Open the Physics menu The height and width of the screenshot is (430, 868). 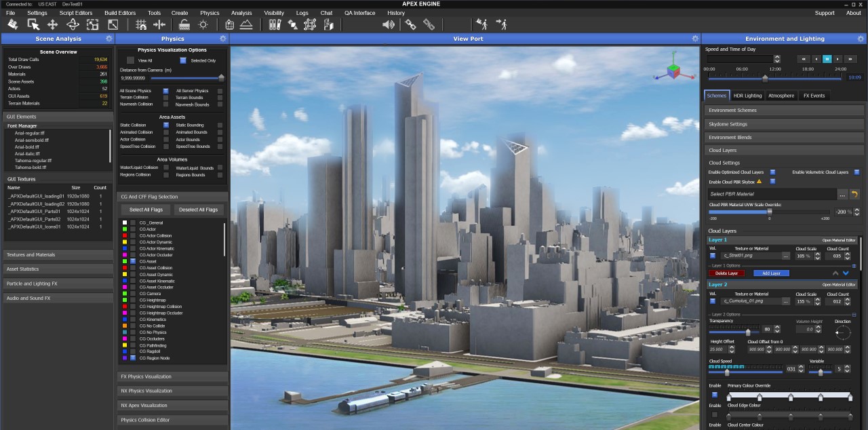click(x=210, y=13)
